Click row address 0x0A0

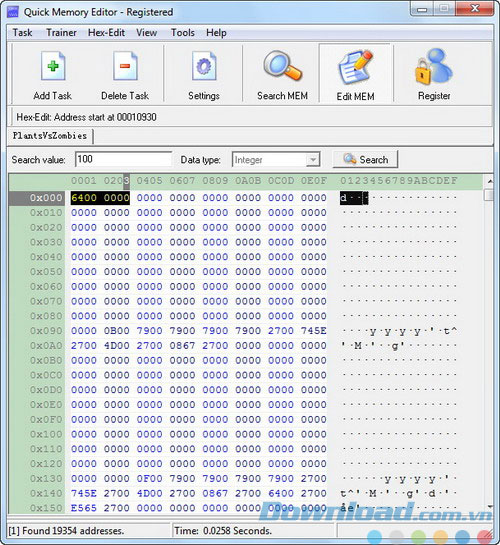(46, 346)
